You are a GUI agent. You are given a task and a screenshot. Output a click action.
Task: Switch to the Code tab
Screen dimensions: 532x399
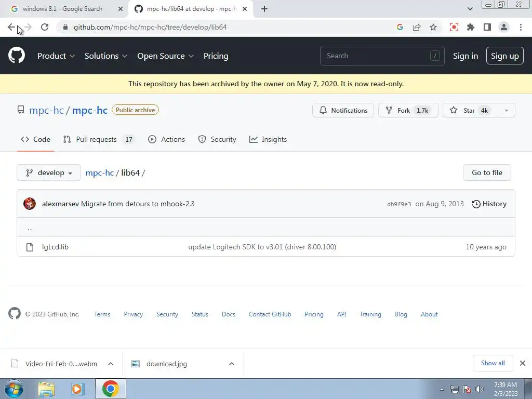(35, 139)
